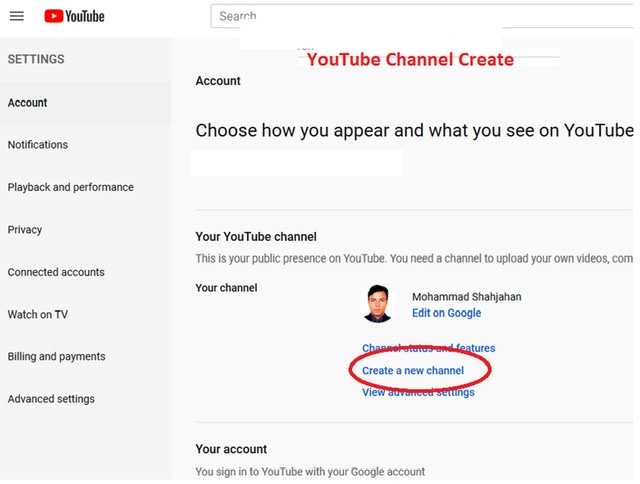The image size is (640, 484).
Task: Click Mohammad Shahjahan's profile picture
Action: (x=378, y=304)
